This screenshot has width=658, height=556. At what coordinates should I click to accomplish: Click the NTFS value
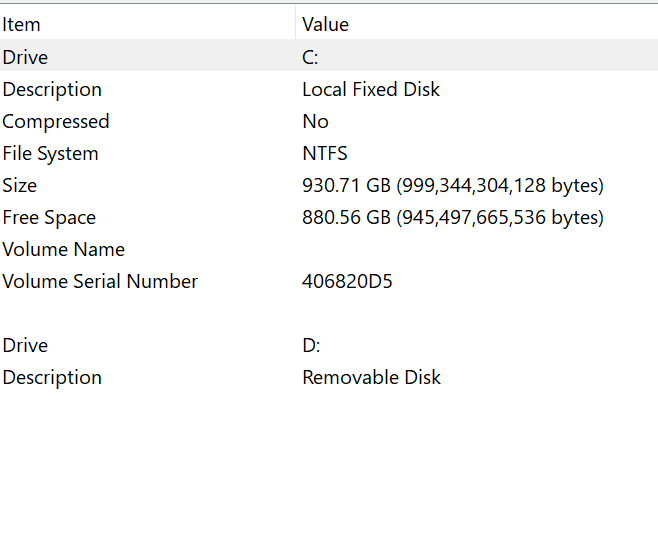tap(325, 153)
